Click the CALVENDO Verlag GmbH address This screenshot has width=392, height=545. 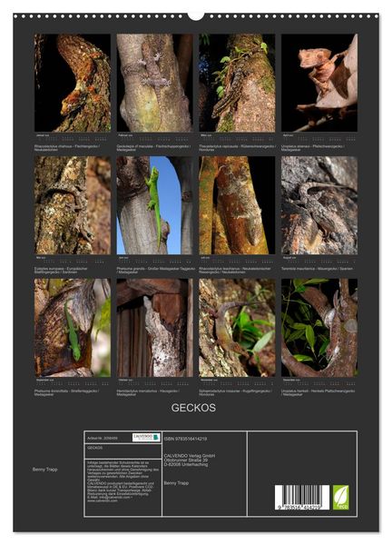point(190,460)
